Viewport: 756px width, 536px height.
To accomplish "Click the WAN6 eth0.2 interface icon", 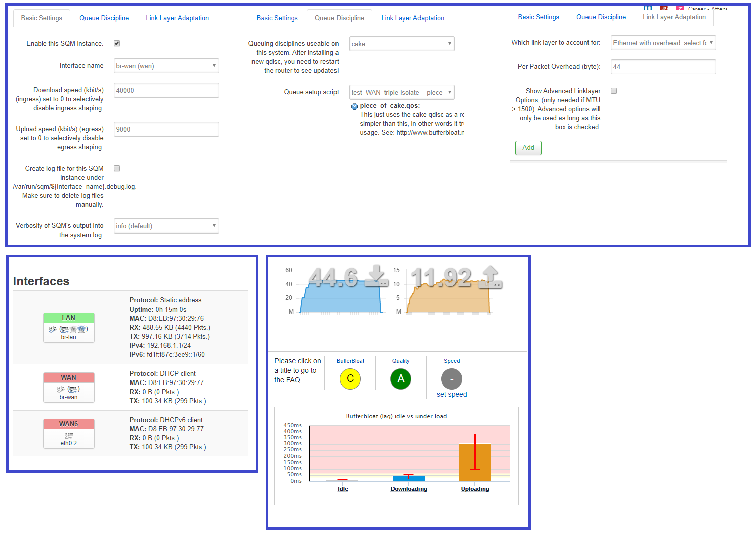I will point(69,435).
